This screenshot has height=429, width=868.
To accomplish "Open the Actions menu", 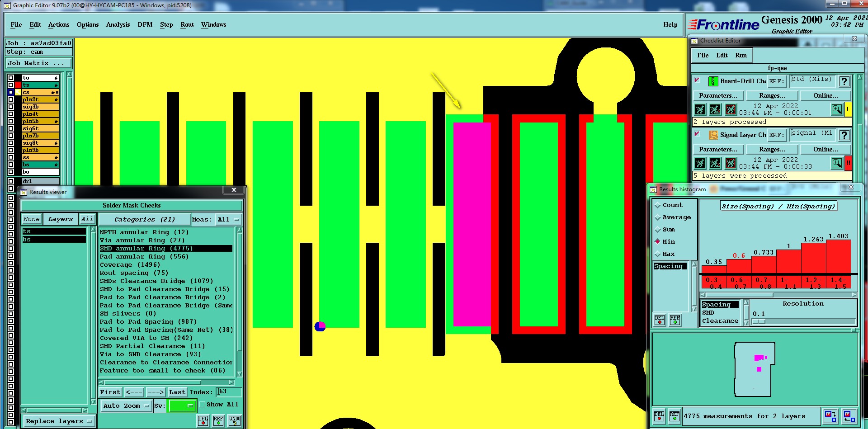I will [x=59, y=25].
